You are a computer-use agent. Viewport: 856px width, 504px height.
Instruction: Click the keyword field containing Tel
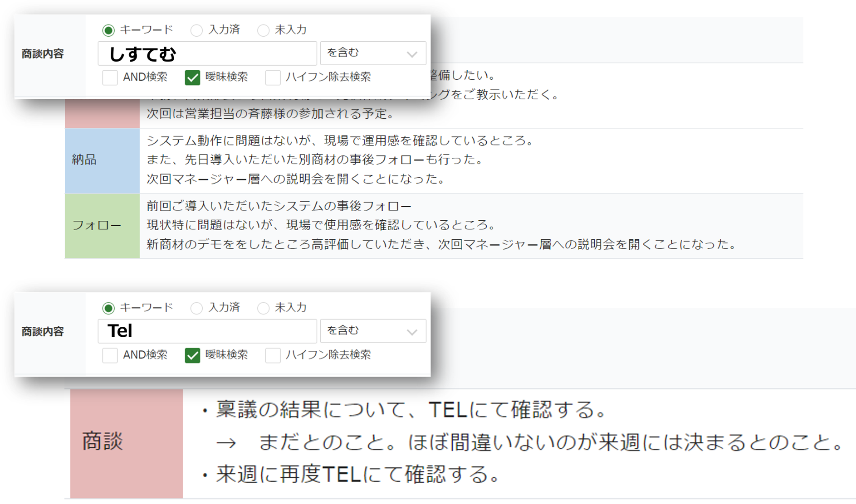coord(207,331)
